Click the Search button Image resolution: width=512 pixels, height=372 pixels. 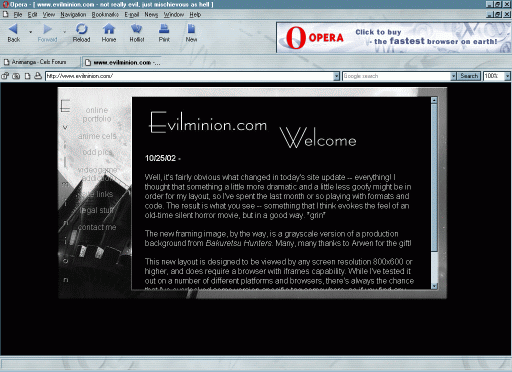[x=469, y=76]
